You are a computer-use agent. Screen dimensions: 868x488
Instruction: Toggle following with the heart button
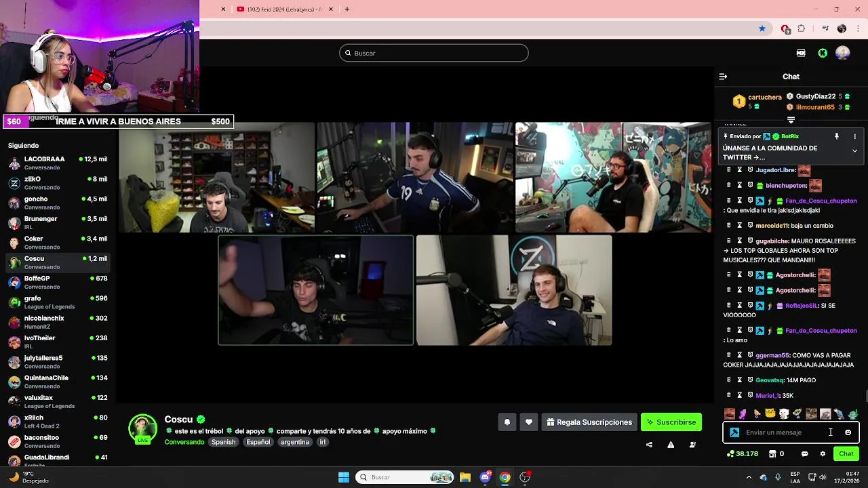coord(529,422)
